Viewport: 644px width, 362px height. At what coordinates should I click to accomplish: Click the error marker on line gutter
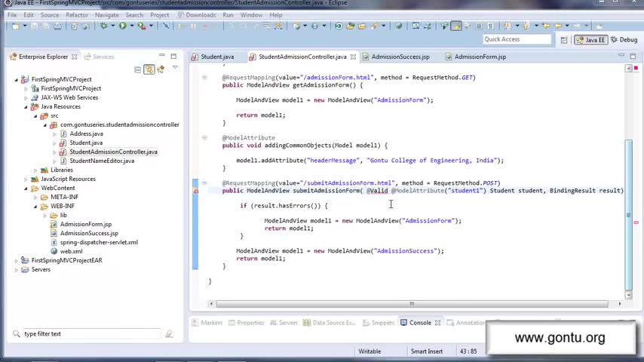(x=195, y=191)
